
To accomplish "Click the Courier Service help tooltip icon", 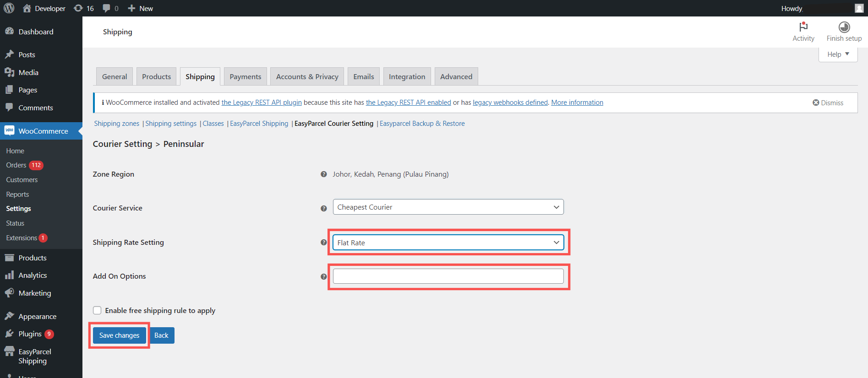I will click(324, 208).
